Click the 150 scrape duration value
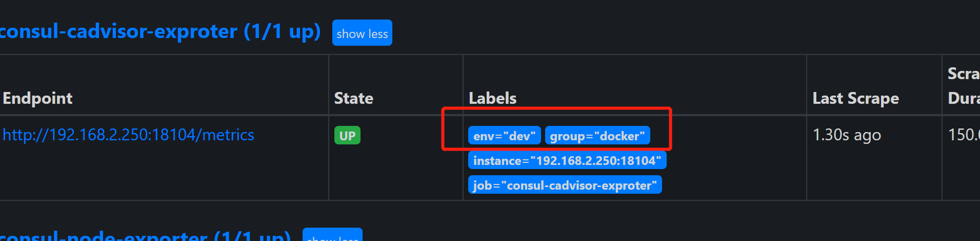Image resolution: width=980 pixels, height=241 pixels. [x=963, y=135]
